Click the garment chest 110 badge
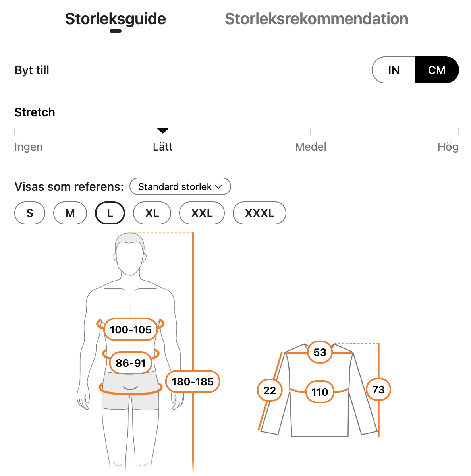 point(320,392)
